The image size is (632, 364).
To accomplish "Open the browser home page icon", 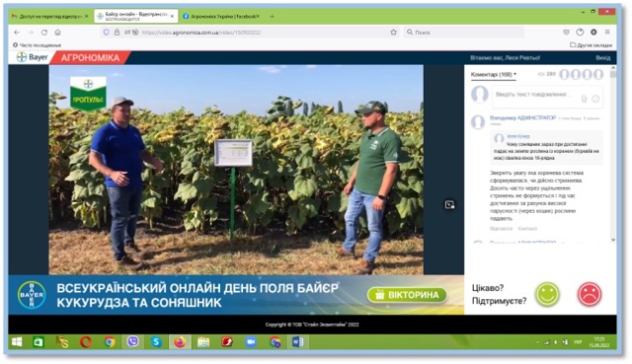I will tap(57, 33).
